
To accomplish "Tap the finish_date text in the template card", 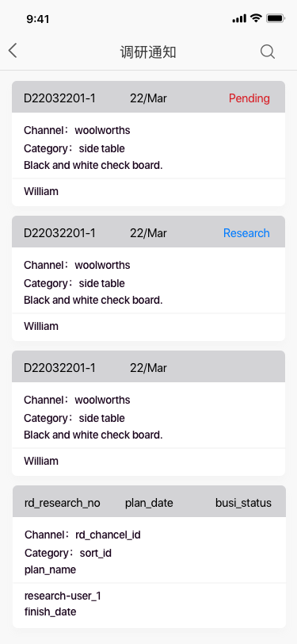I will pos(51,611).
